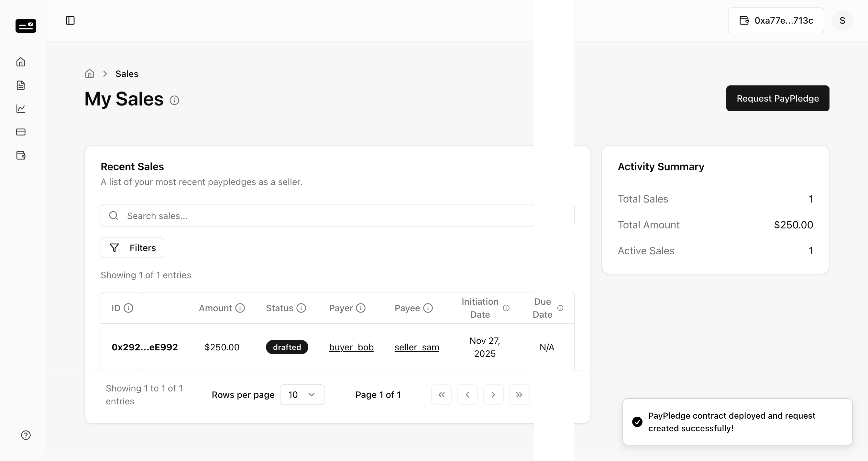This screenshot has height=461, width=868.
Task: Go to the last page button
Action: [519, 395]
